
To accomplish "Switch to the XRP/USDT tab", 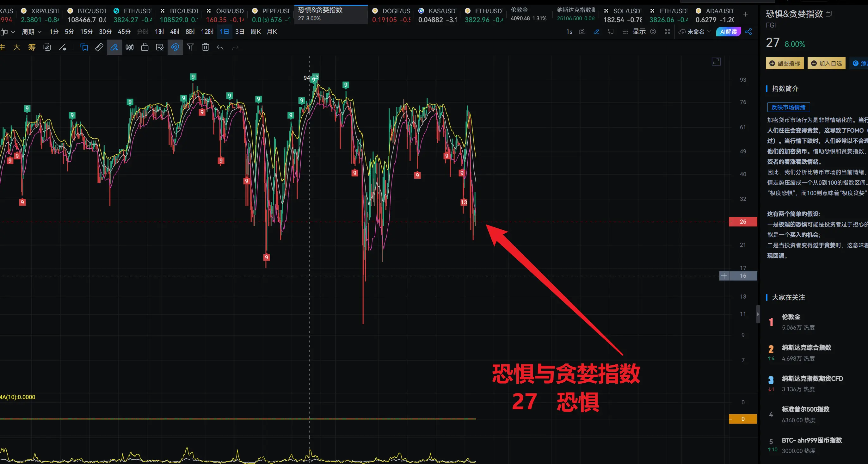I will pos(40,15).
